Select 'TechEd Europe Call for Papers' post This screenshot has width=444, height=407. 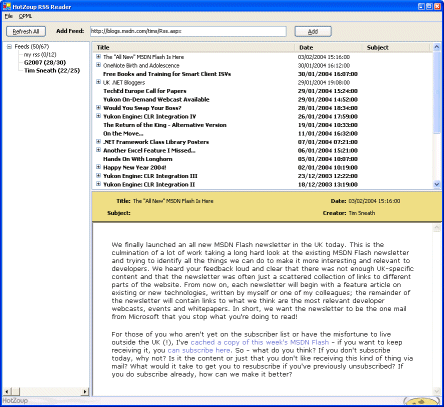coord(145,91)
